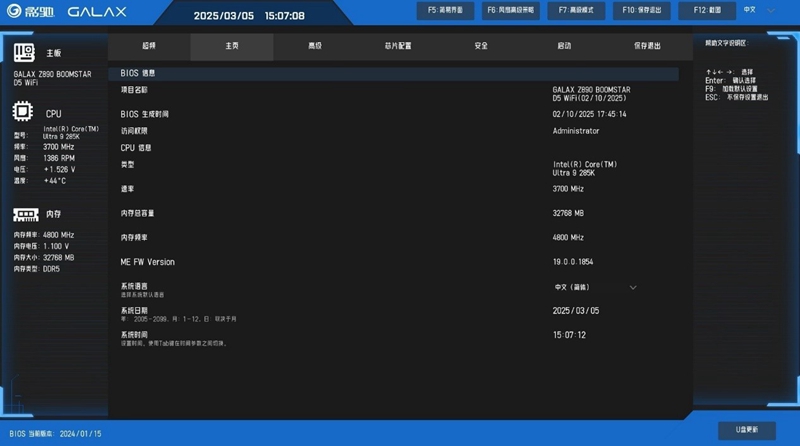Click the memory module icon
The height and width of the screenshot is (446, 800).
click(x=25, y=215)
